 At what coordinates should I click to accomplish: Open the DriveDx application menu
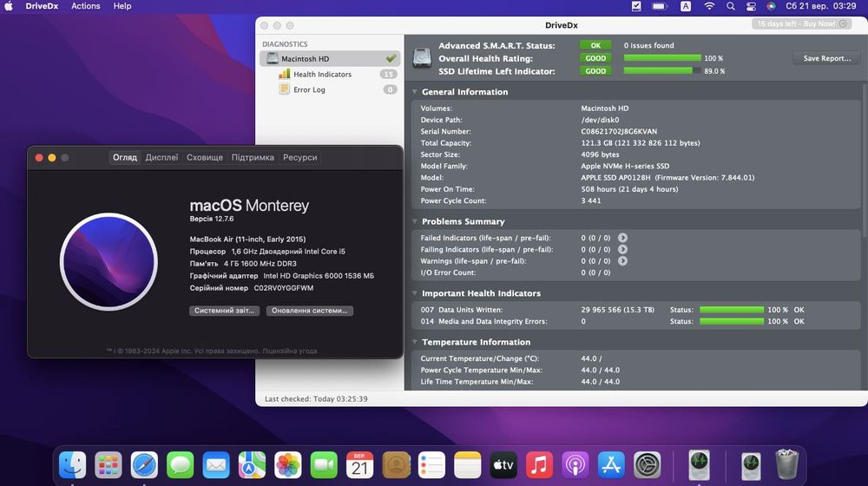coord(42,6)
